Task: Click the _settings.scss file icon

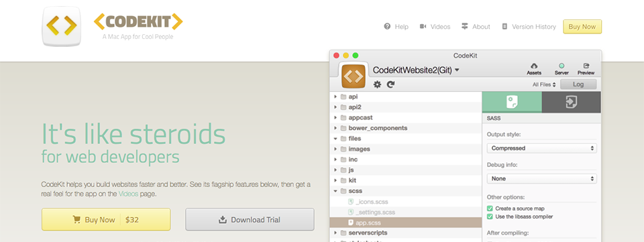Action: [x=351, y=212]
